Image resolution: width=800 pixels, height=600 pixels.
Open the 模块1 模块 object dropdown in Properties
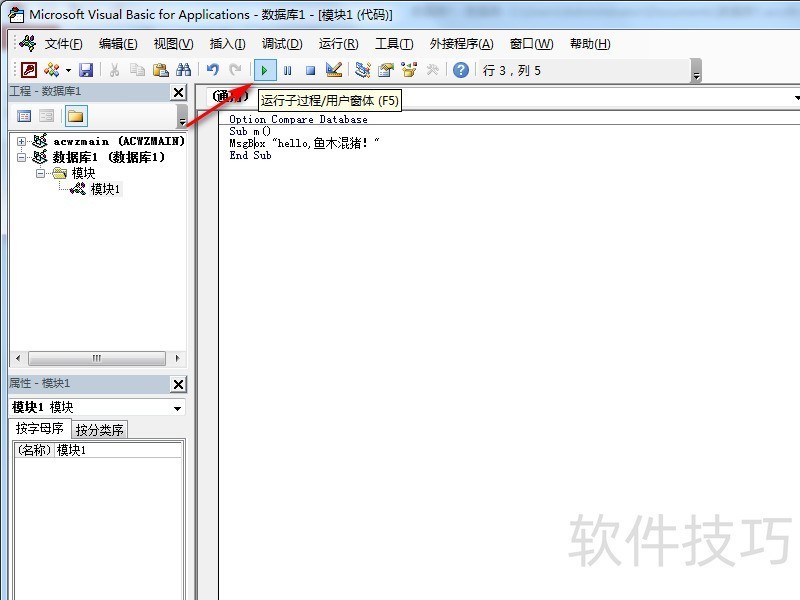pyautogui.click(x=177, y=408)
